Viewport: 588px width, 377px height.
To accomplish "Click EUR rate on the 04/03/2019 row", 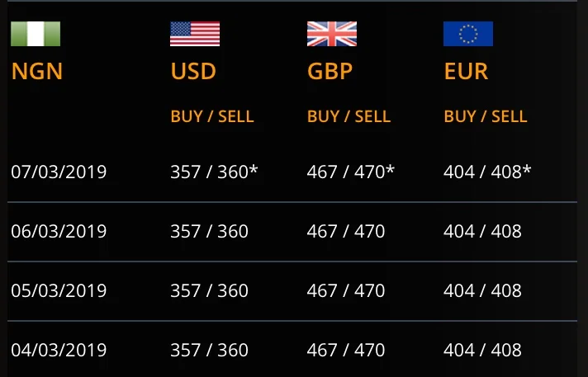I will tap(482, 350).
